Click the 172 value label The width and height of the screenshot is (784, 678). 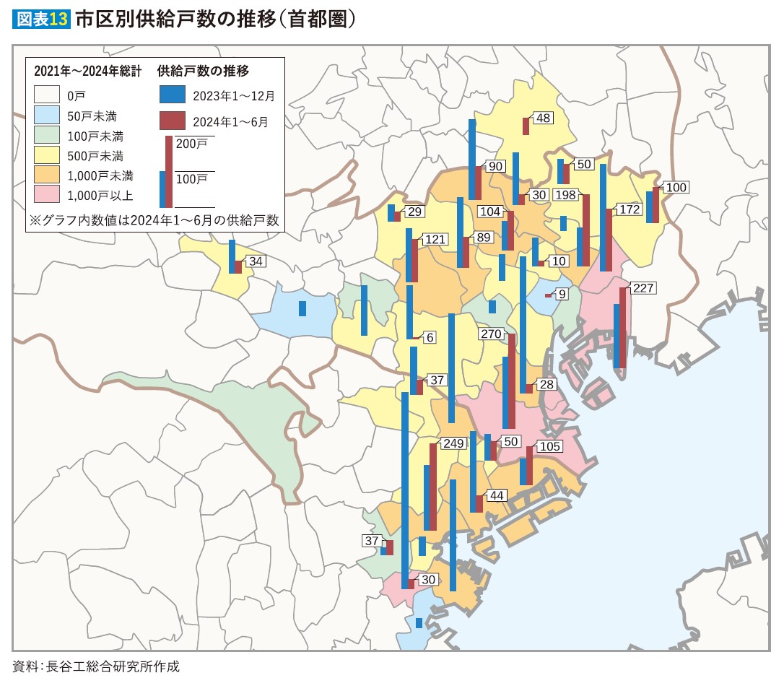tap(630, 209)
